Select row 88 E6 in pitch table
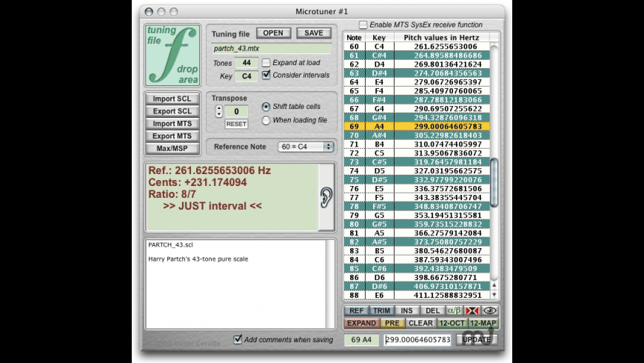This screenshot has width=644, height=363. pos(417,295)
